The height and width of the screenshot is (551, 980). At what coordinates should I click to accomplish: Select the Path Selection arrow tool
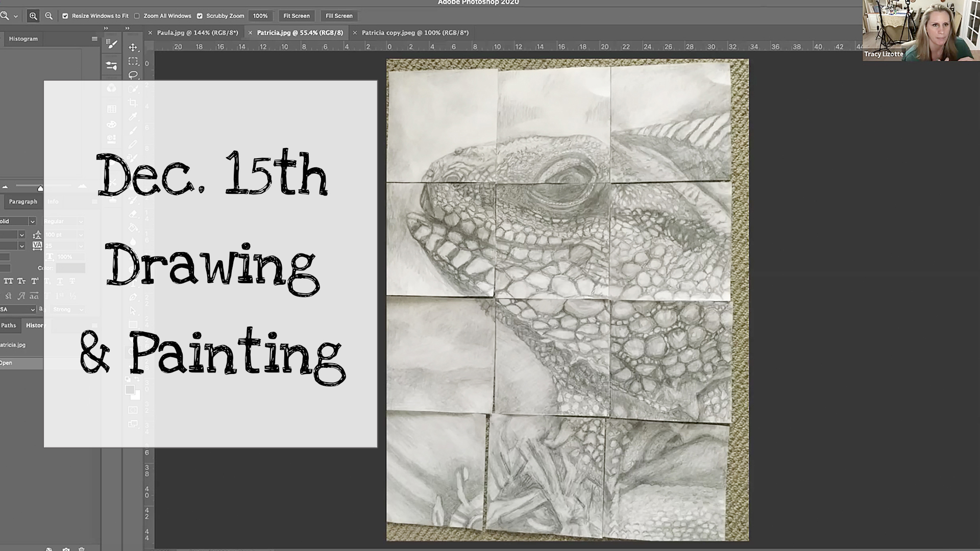(133, 311)
